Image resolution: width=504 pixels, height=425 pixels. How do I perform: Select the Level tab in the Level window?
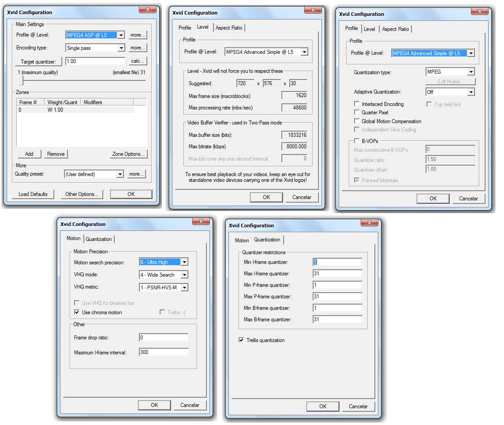pos(203,27)
